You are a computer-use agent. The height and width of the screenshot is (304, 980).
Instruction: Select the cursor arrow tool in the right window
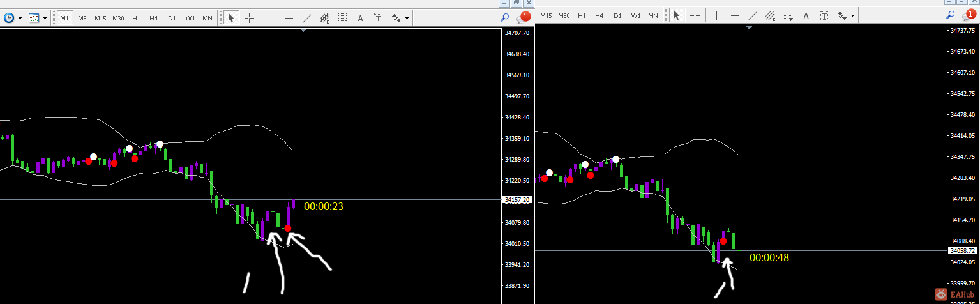[x=676, y=15]
